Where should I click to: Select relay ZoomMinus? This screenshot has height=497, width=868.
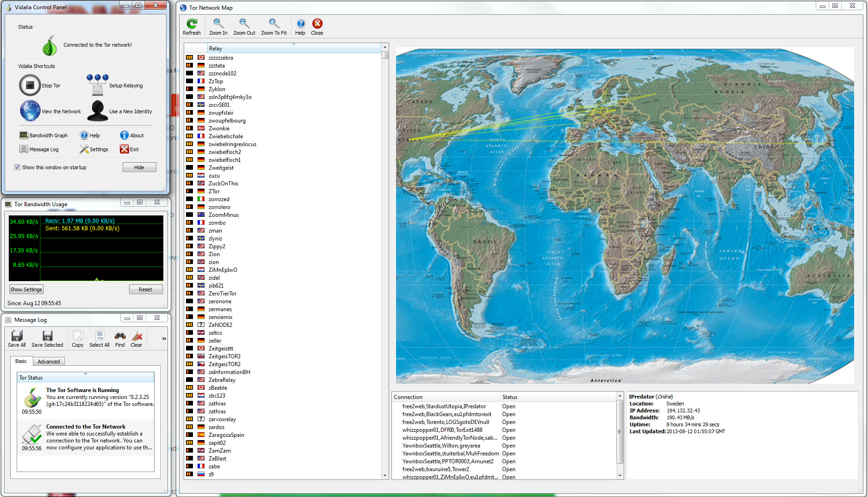click(283, 215)
